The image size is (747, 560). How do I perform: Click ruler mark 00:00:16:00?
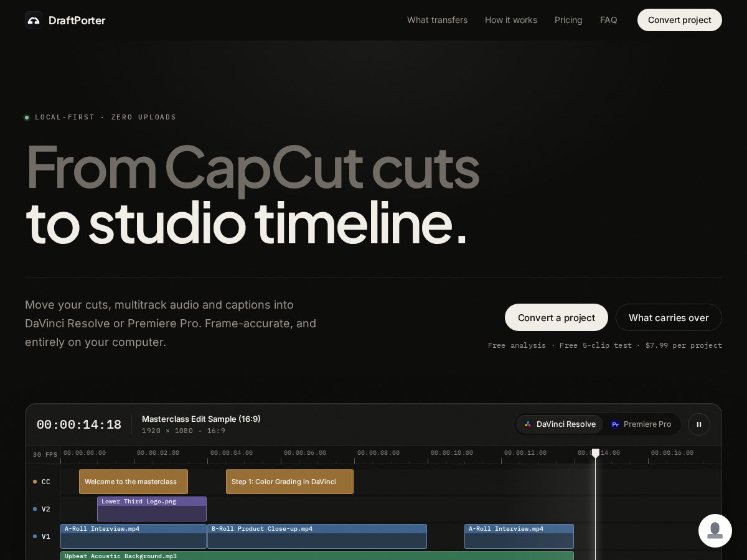coord(672,453)
